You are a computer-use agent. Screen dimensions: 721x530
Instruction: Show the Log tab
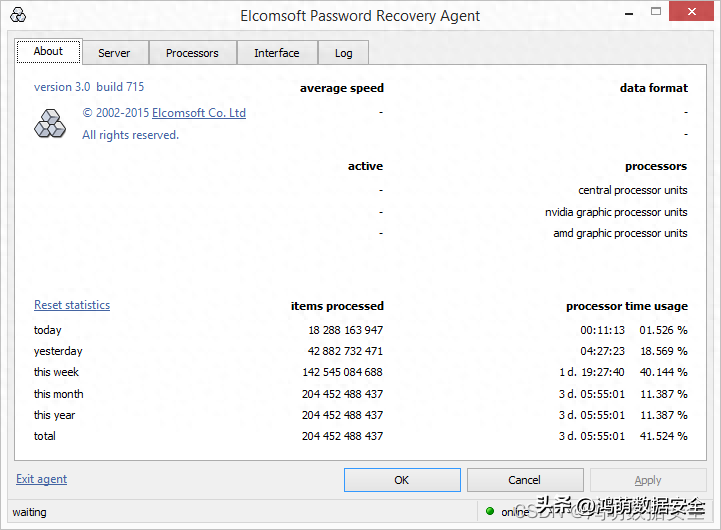point(343,53)
